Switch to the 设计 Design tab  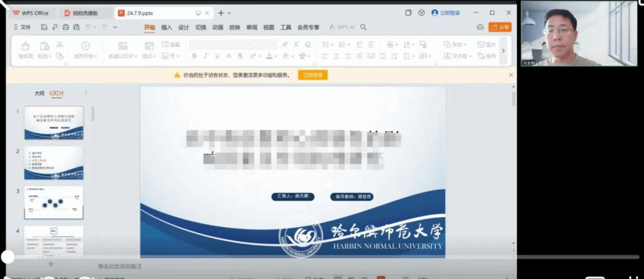pos(184,27)
